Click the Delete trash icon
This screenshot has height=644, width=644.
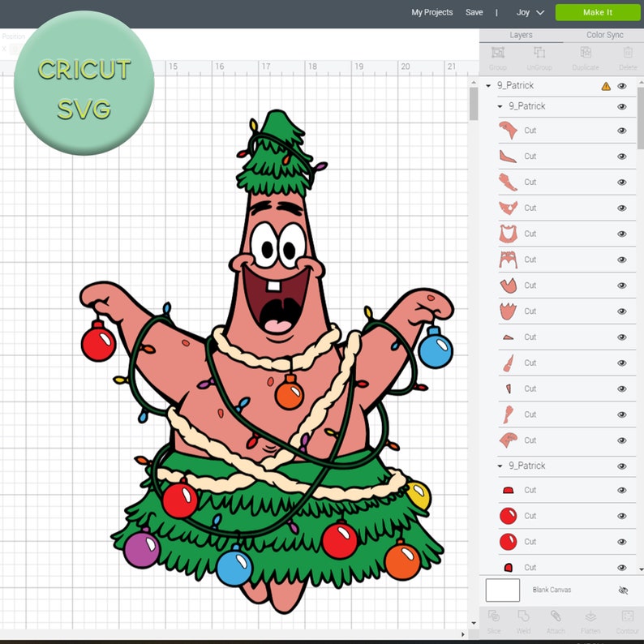point(628,53)
